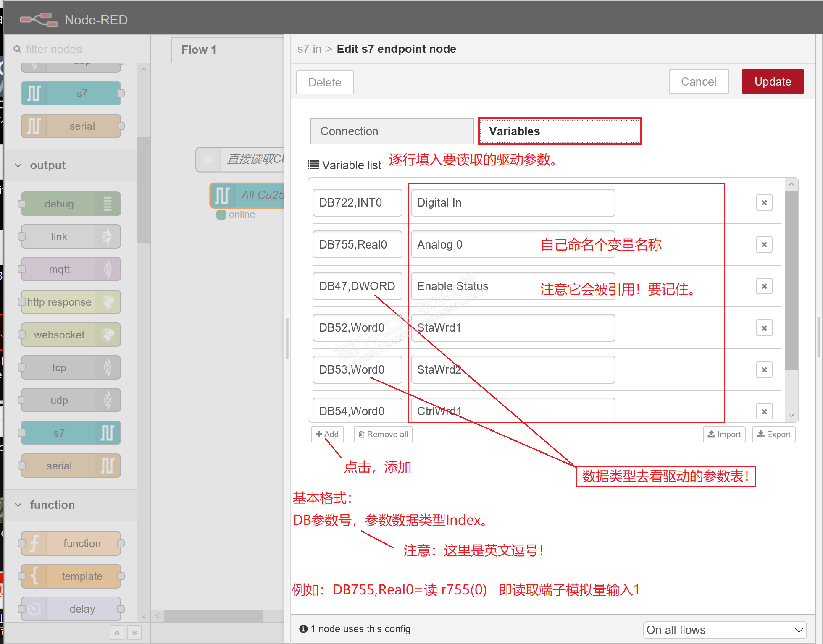Remove the Digital In variable row
The width and height of the screenshot is (823, 644).
764,203
